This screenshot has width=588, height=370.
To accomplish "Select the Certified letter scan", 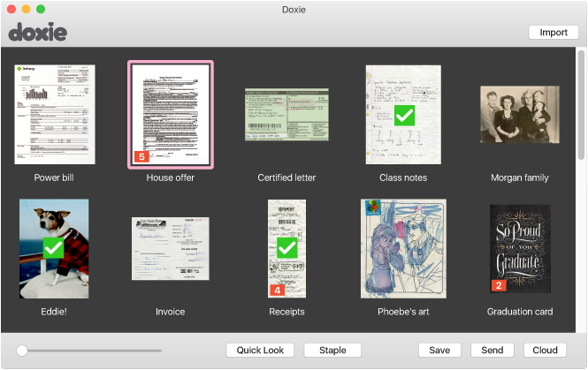I will [x=286, y=114].
